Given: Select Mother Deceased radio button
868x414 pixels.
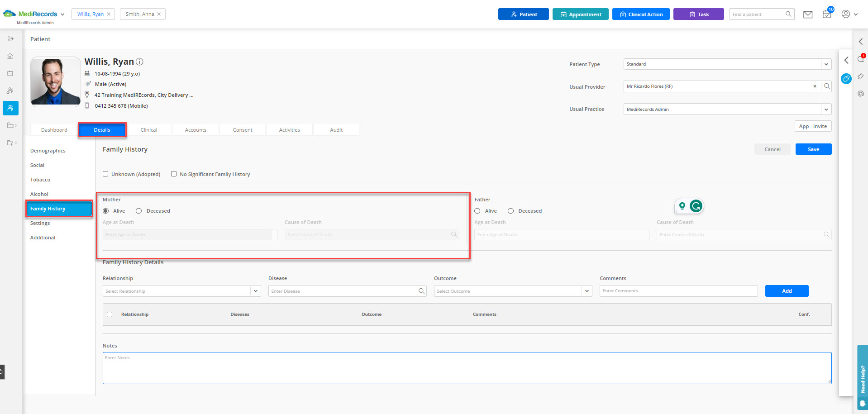Looking at the screenshot, I should pyautogui.click(x=139, y=211).
